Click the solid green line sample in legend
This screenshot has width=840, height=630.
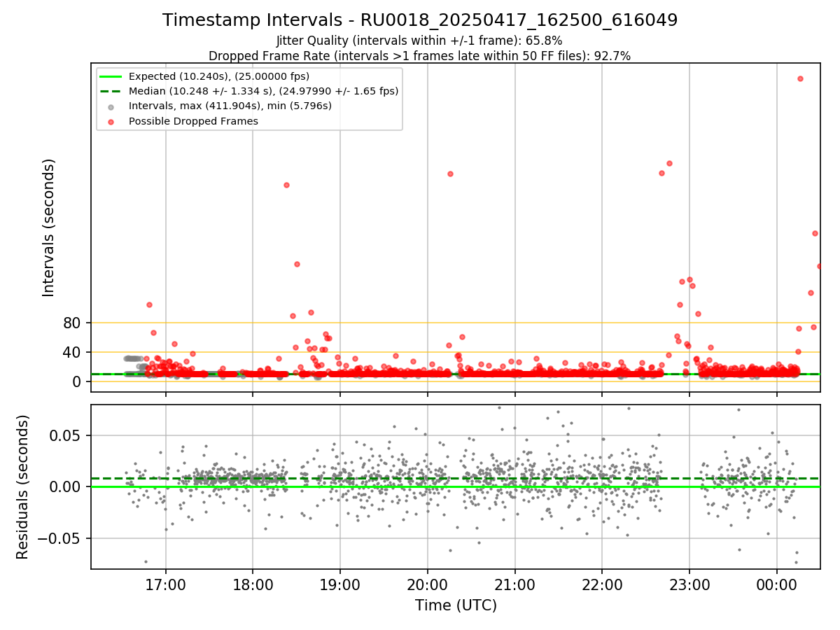click(112, 76)
